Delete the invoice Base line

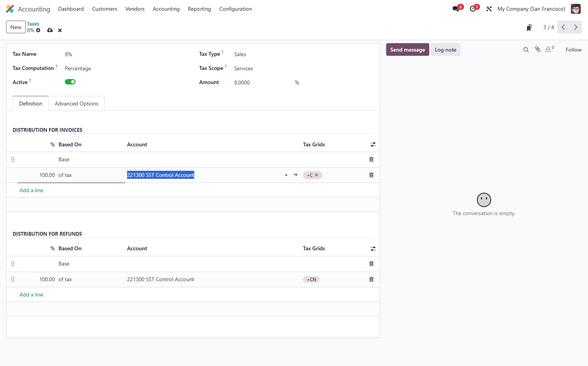click(x=371, y=159)
